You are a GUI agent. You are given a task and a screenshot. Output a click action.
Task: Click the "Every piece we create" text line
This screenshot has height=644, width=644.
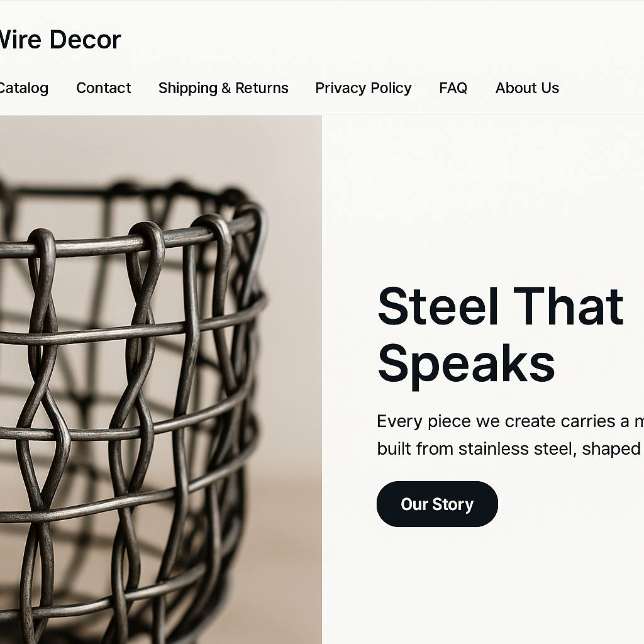(x=509, y=421)
